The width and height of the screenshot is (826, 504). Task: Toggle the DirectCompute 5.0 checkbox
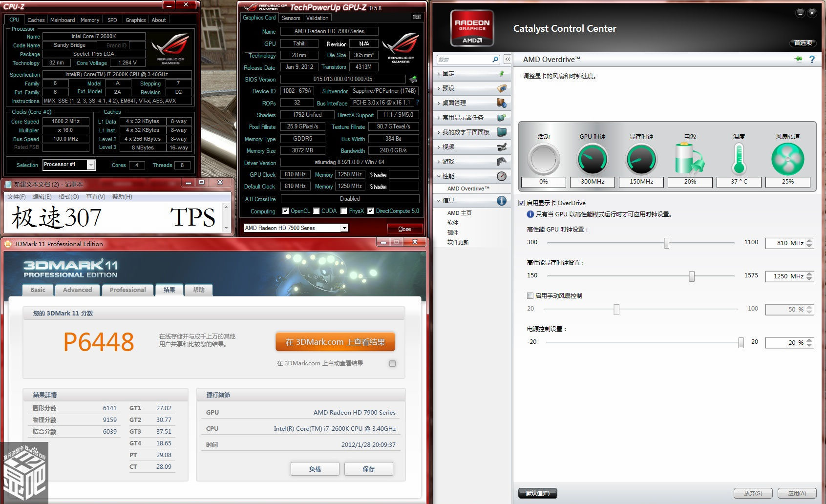[371, 211]
